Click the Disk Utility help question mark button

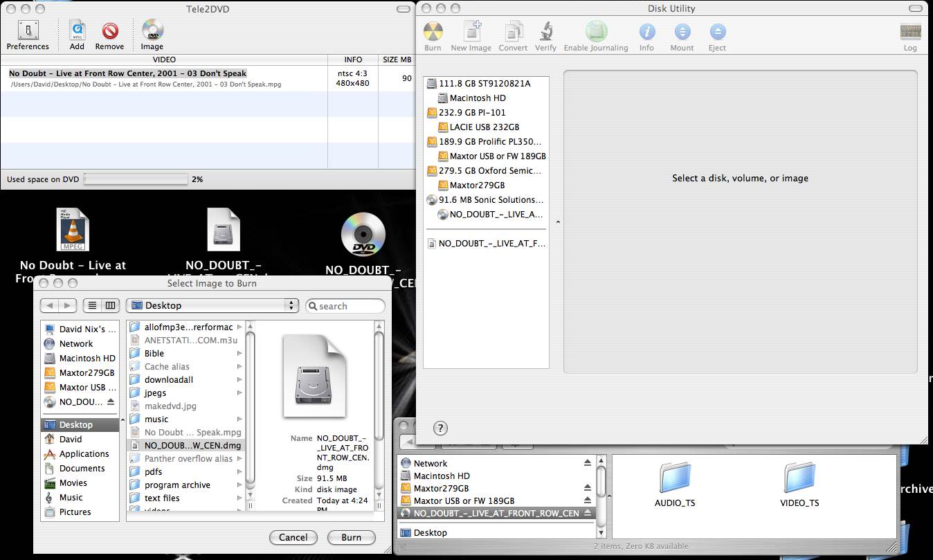(x=440, y=428)
